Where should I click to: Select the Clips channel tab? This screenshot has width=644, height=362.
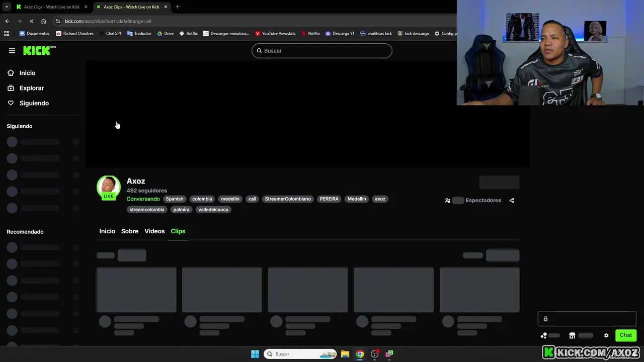click(x=178, y=231)
